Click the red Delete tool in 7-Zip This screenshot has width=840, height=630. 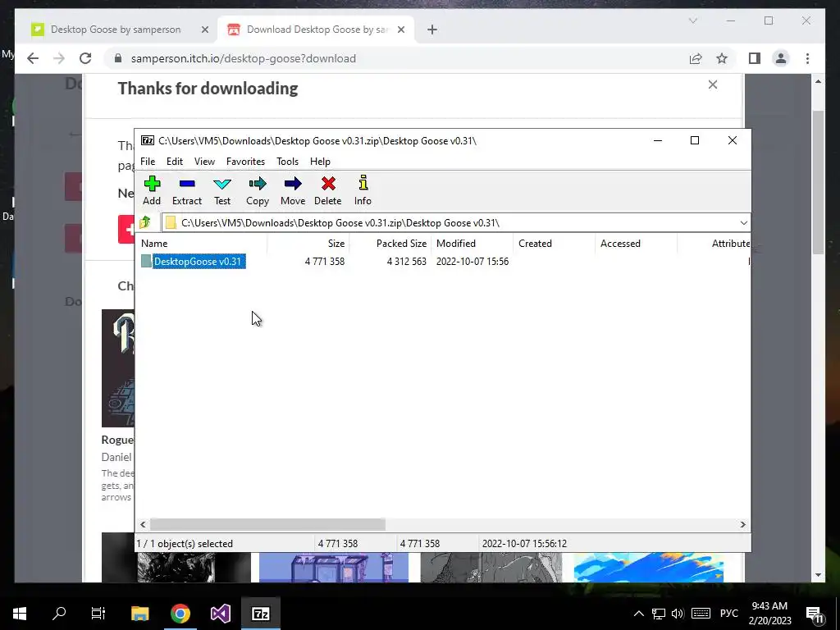[x=328, y=190]
